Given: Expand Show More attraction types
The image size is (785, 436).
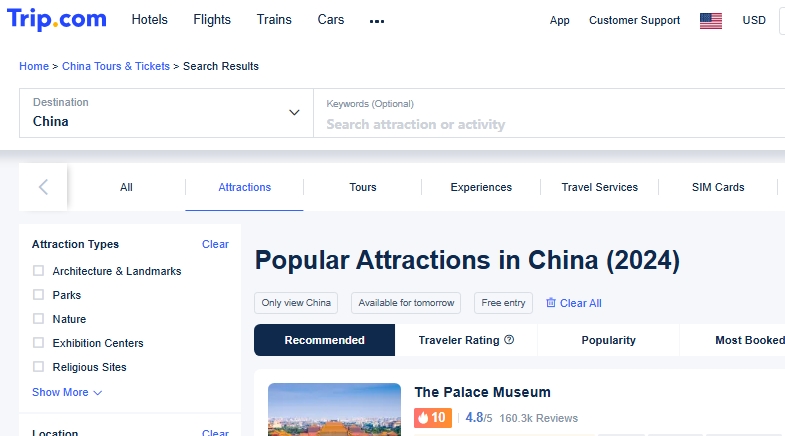Looking at the screenshot, I should pos(67,392).
